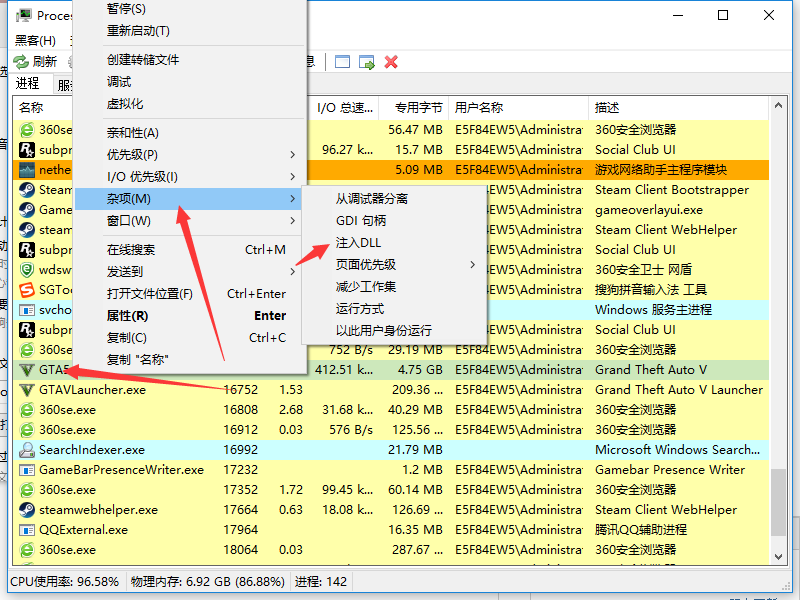Click the Refresh (刷新) toolbar icon
The width and height of the screenshot is (800, 600).
(20, 62)
